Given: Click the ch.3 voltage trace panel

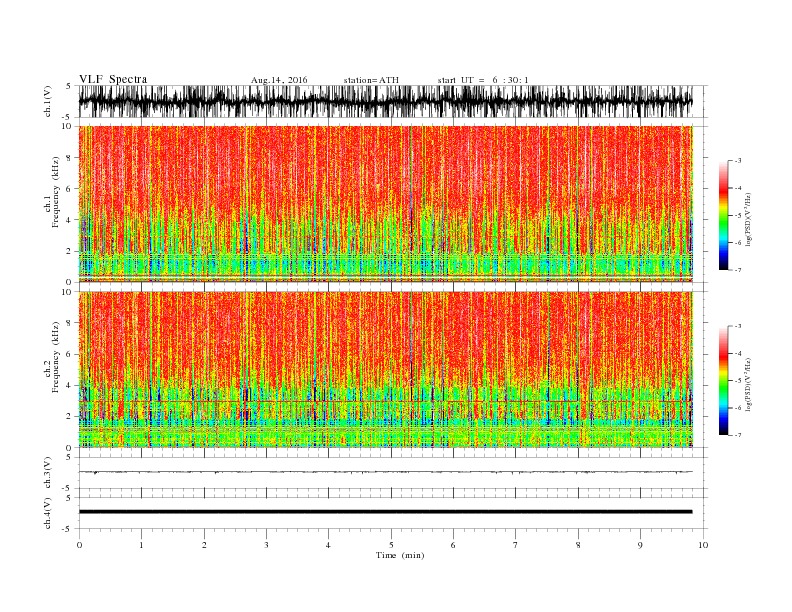Looking at the screenshot, I should pos(393,473).
